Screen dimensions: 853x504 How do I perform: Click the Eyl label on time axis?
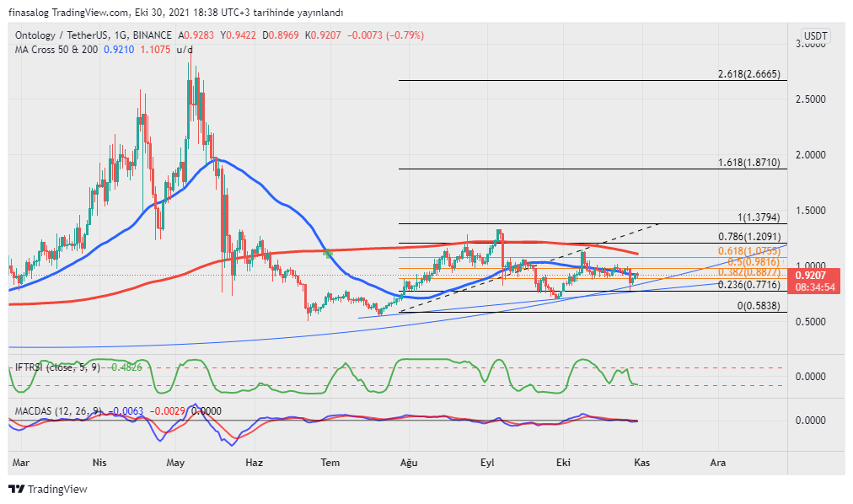coord(487,463)
